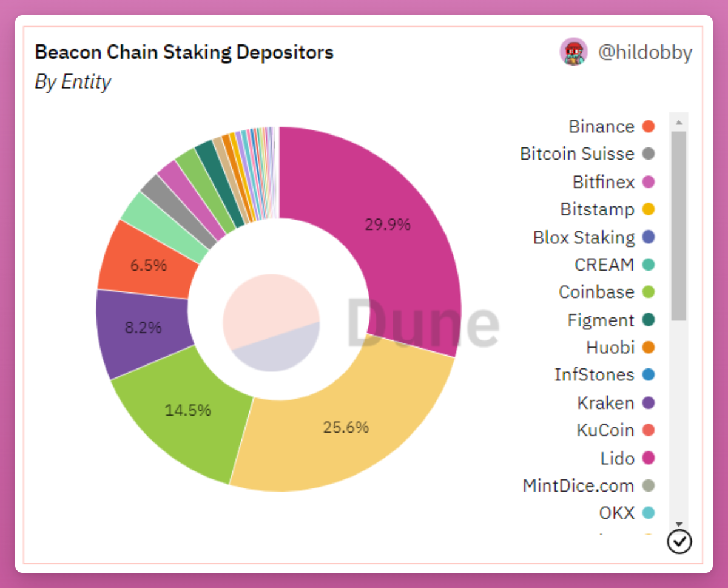Click the Coinbase legend dot
This screenshot has height=588, width=728.
648,292
